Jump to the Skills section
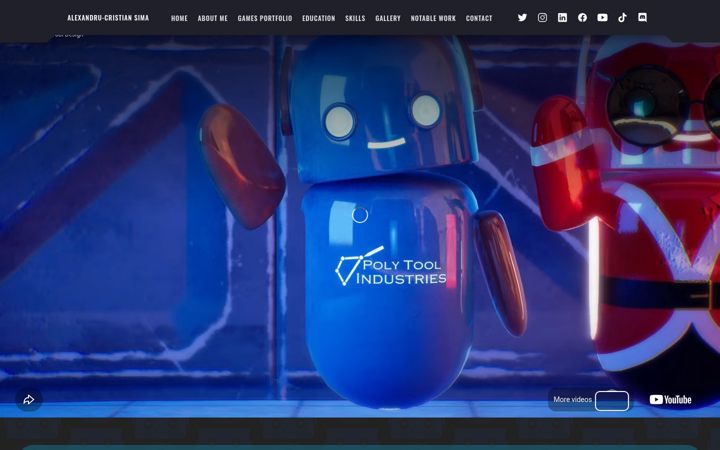This screenshot has height=450, width=720. (x=355, y=18)
